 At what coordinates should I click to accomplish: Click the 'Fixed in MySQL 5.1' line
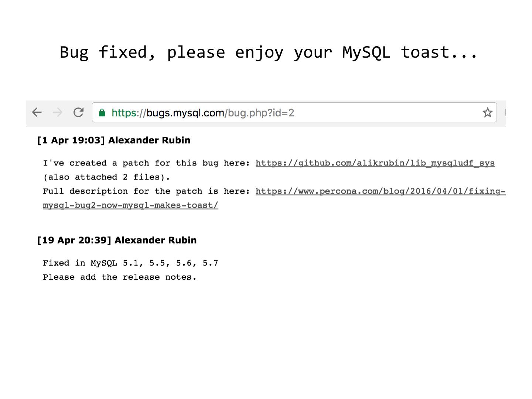(130, 263)
